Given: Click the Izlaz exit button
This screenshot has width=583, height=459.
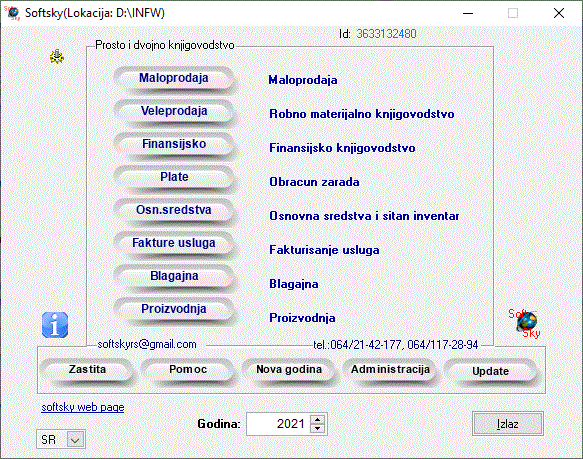Looking at the screenshot, I should tap(508, 424).
